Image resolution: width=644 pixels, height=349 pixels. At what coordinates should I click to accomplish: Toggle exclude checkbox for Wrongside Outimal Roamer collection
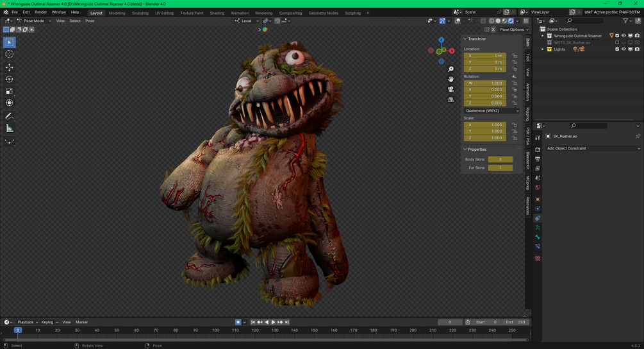pos(617,36)
